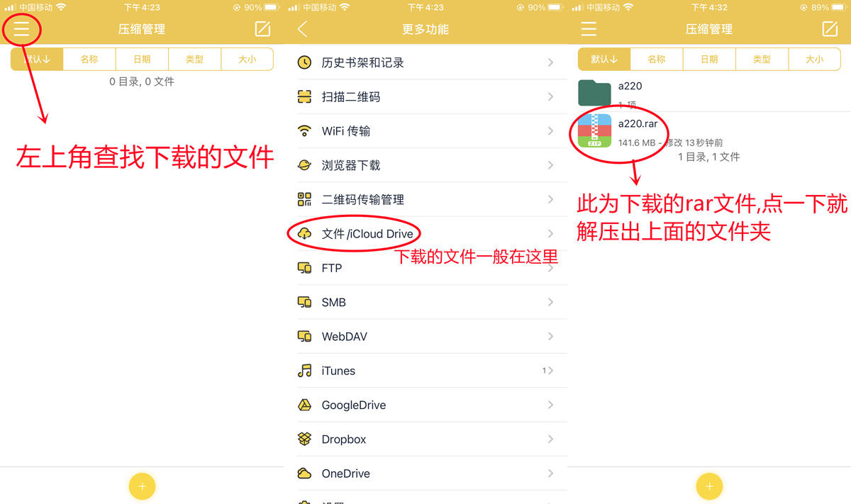Screen dimensions: 851x504
Task: Select 名称 sort tab above a220 folder
Action: point(657,60)
